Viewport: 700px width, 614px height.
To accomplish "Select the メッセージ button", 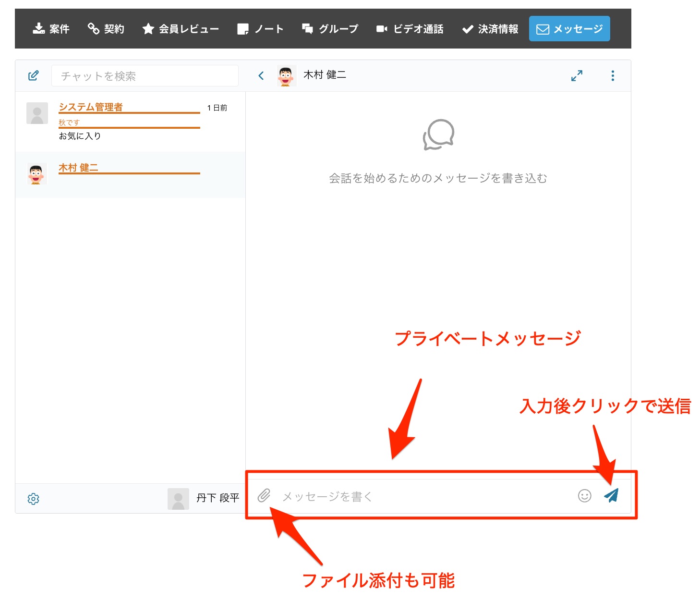I will click(569, 29).
